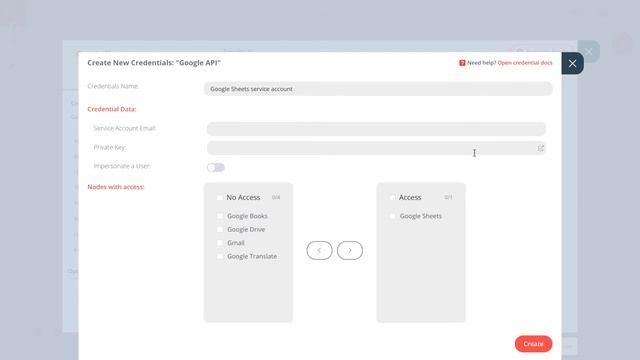This screenshot has width=640, height=360.
Task: Toggle the Impersonate a User switch
Action: [216, 167]
